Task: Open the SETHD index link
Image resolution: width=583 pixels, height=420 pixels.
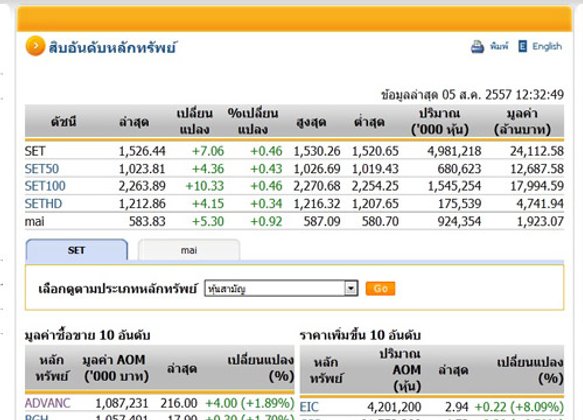Action: tap(43, 204)
